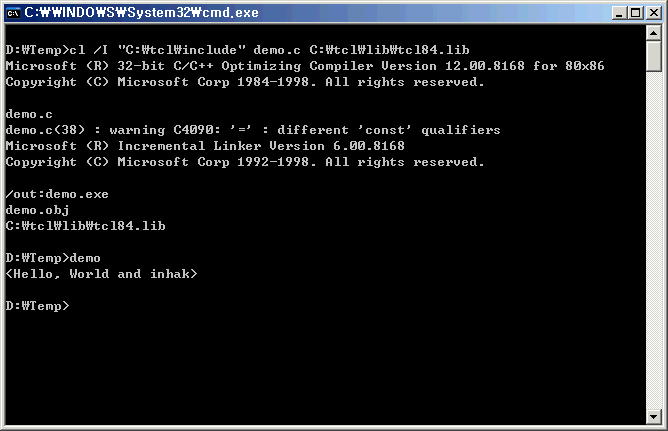Click the Copyright 1984-1998 line
The height and width of the screenshot is (431, 668).
245,82
